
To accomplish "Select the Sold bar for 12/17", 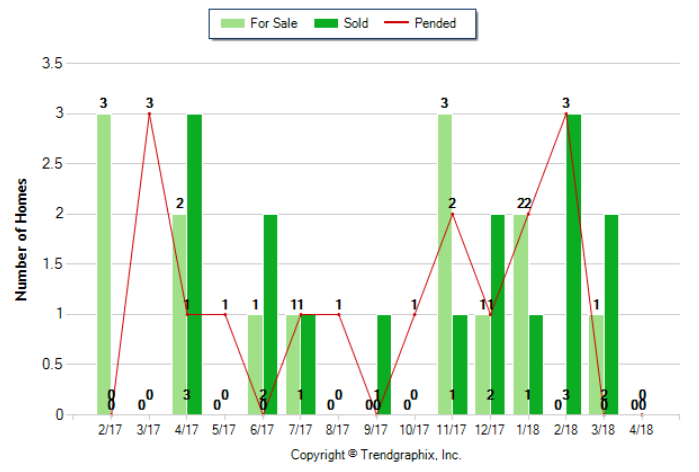I will point(497,314).
